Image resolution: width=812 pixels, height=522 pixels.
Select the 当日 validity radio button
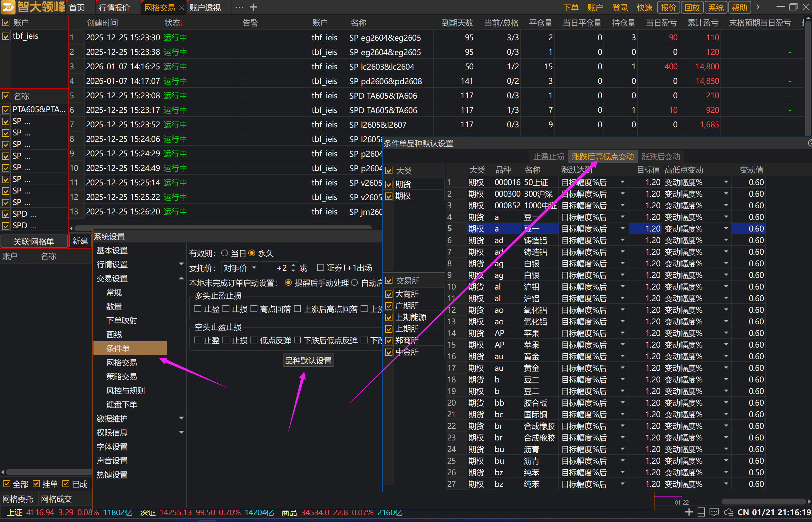click(224, 253)
